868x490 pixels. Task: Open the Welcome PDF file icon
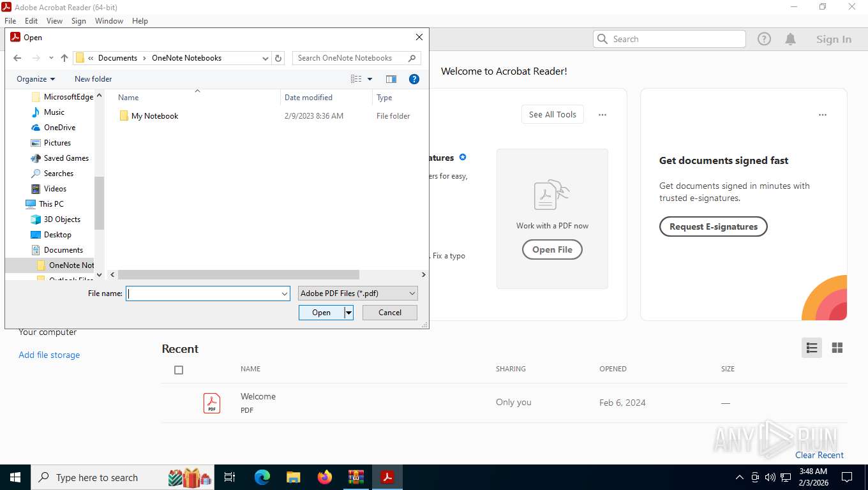point(212,403)
